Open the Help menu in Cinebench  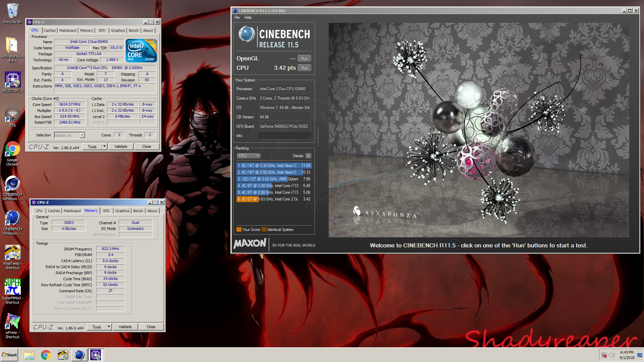pyautogui.click(x=248, y=17)
